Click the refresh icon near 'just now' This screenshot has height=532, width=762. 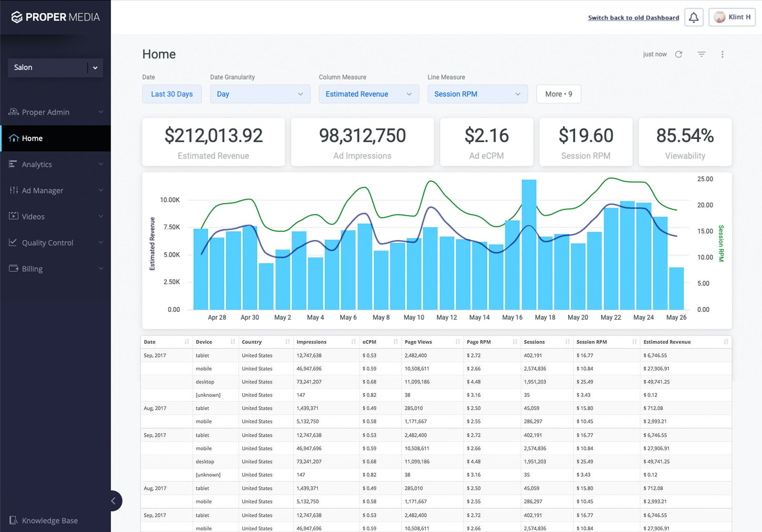679,54
